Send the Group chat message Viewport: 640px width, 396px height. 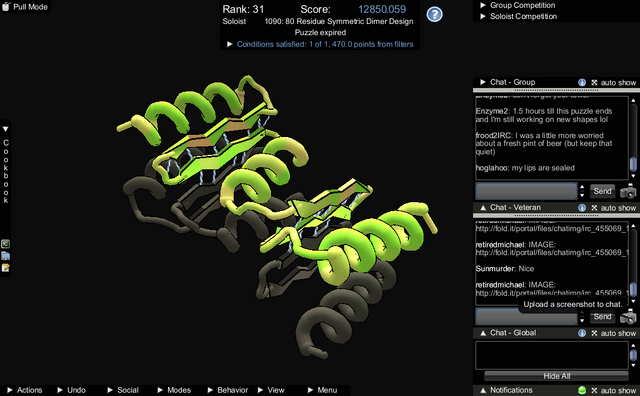[602, 191]
